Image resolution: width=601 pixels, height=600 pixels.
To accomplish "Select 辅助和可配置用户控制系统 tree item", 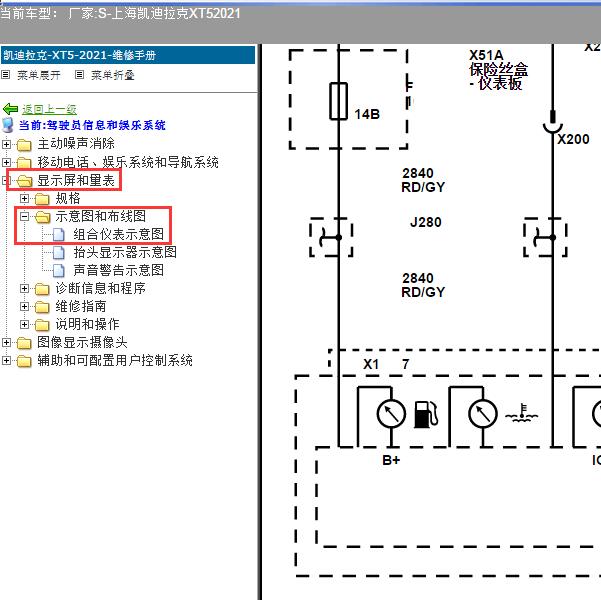I will coord(115,360).
